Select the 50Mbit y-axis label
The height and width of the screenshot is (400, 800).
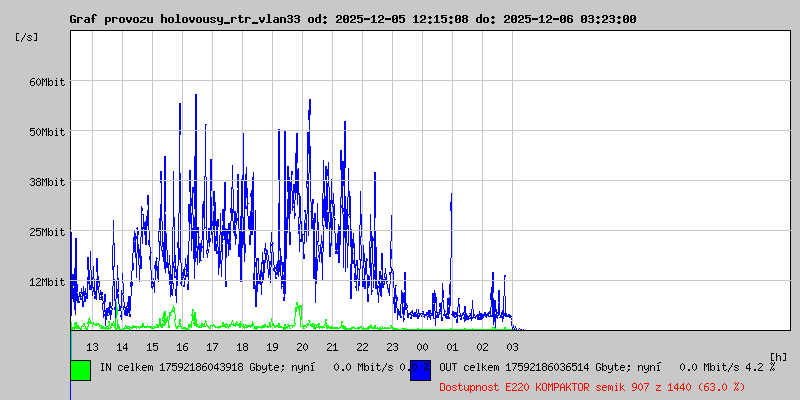tap(46, 132)
